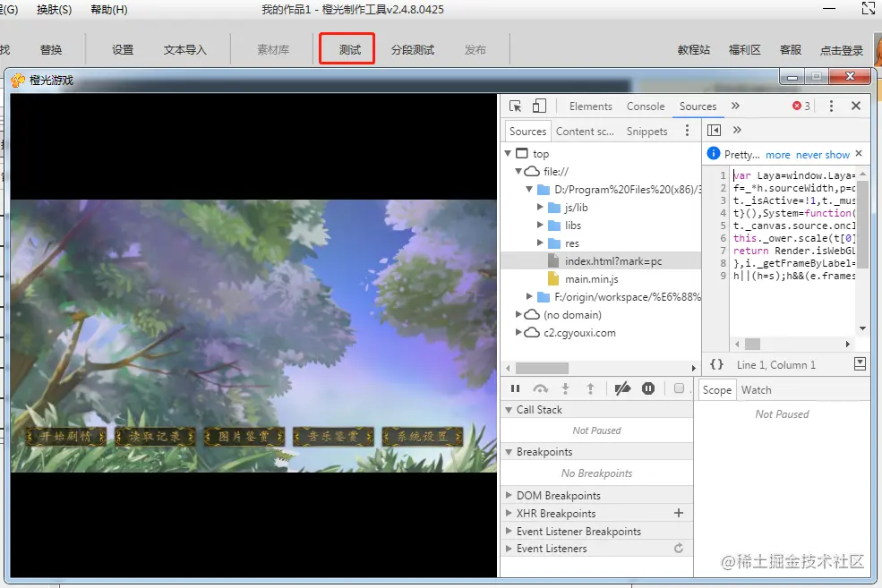Click the Step over icon

pos(541,388)
